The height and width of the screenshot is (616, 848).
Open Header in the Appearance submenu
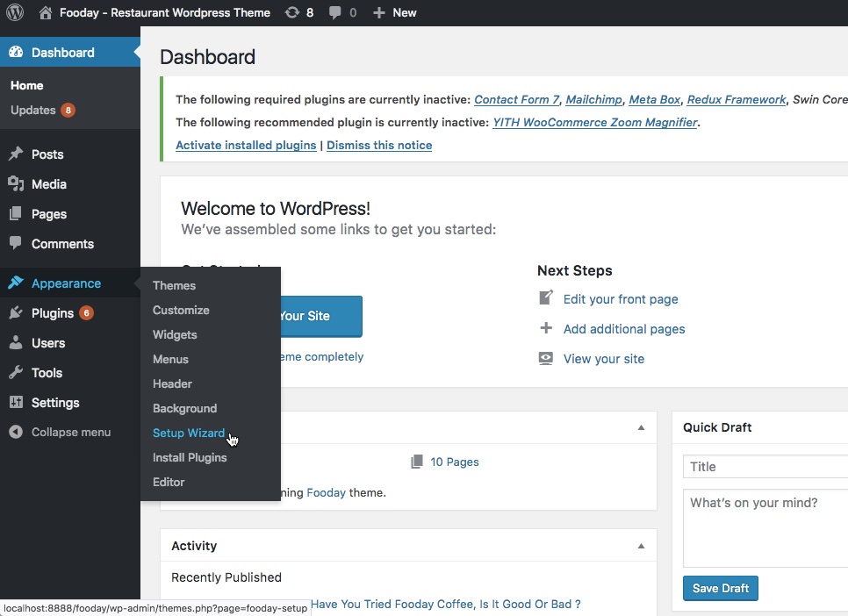(x=172, y=384)
